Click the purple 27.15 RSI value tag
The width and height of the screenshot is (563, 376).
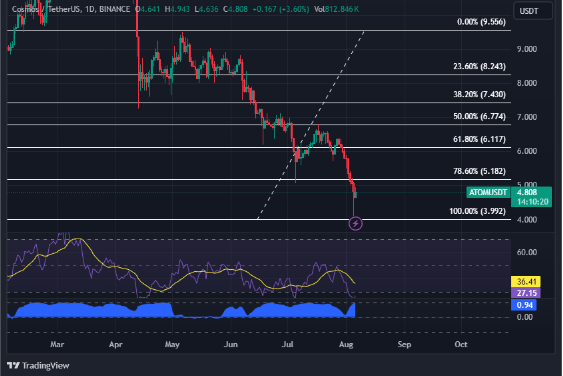pos(526,293)
